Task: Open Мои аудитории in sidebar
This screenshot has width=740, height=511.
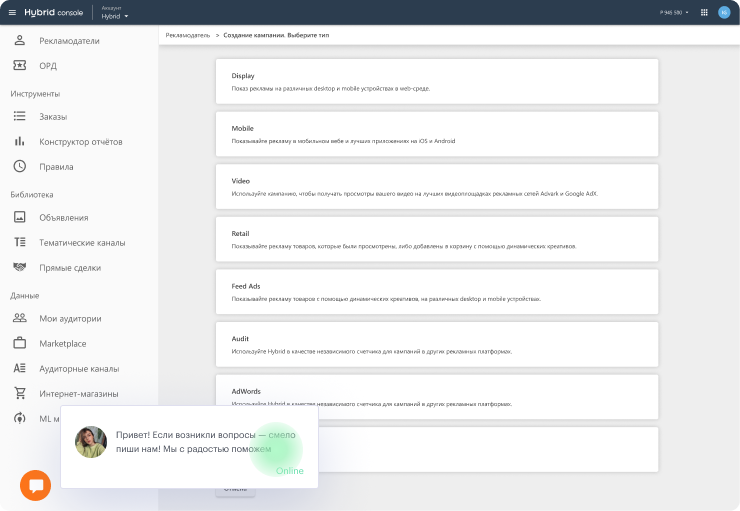Action: 70,319
